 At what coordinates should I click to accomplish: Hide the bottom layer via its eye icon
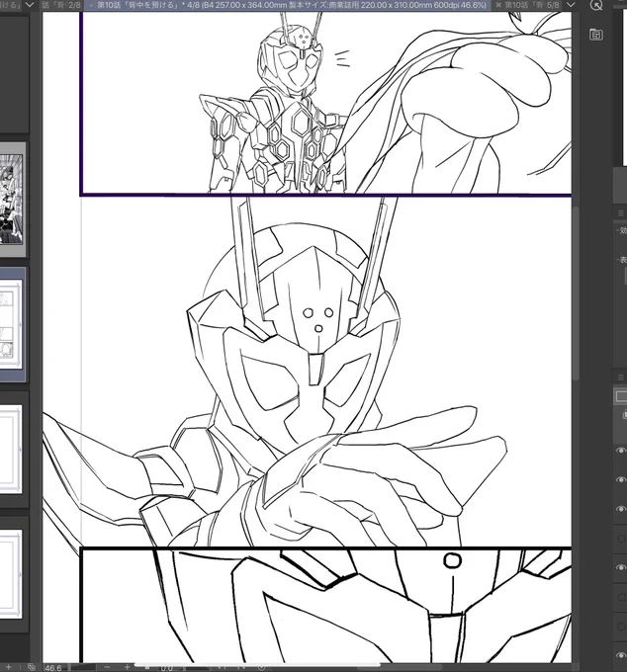tap(620, 655)
